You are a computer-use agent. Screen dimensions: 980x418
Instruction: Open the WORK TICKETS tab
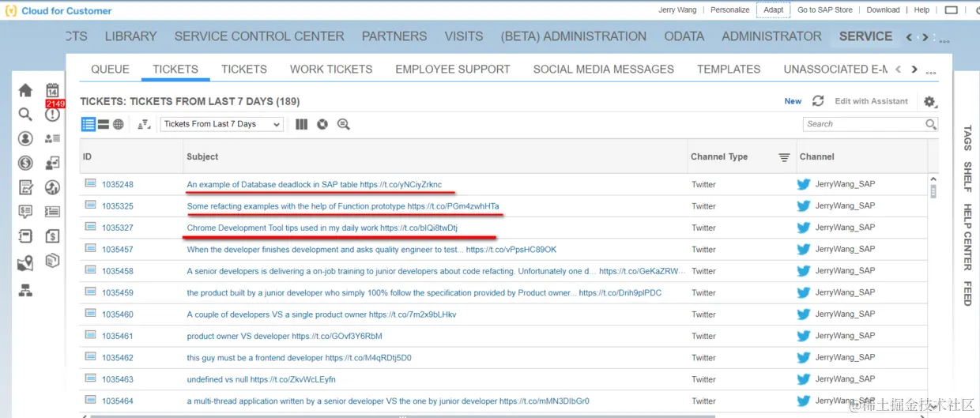(331, 70)
